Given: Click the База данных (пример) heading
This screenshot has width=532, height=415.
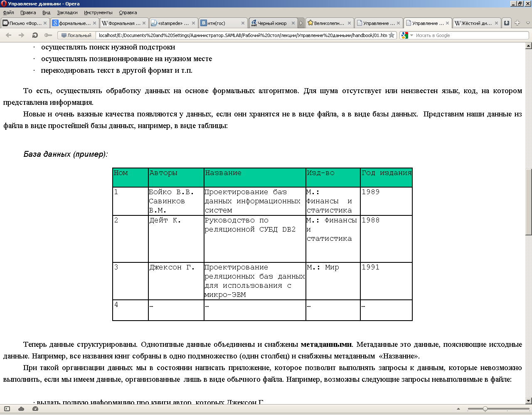Looking at the screenshot, I should click(65, 154).
